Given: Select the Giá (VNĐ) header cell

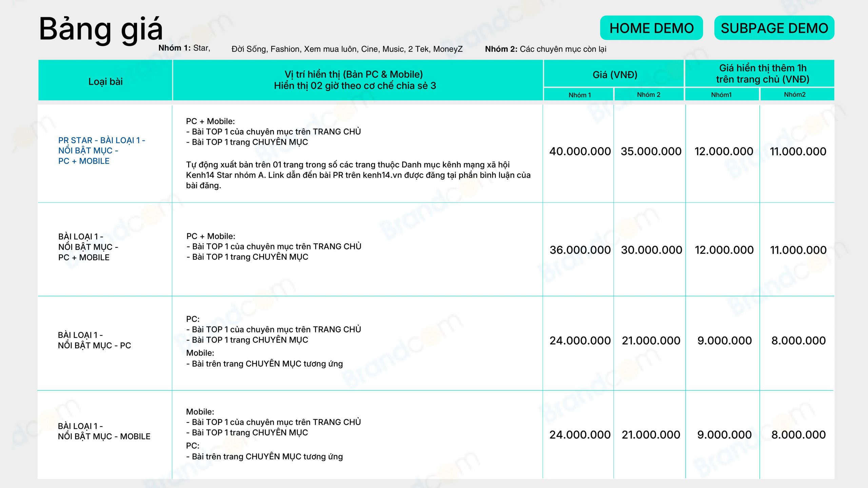Looking at the screenshot, I should coord(614,74).
